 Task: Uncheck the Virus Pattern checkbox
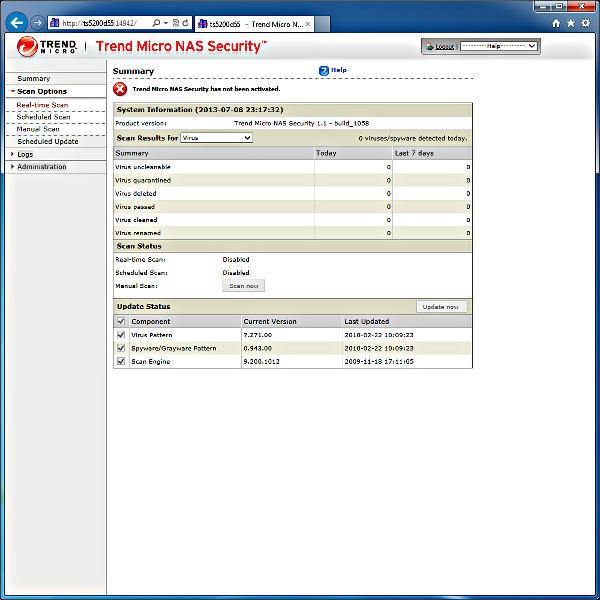tap(121, 335)
